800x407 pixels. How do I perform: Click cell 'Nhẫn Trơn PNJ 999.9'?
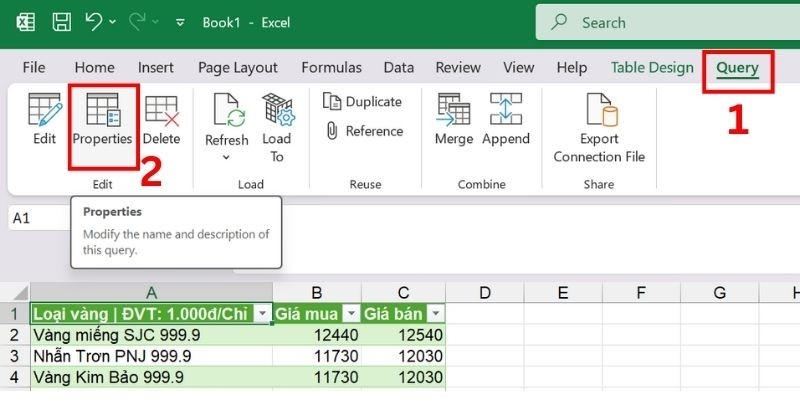click(152, 356)
